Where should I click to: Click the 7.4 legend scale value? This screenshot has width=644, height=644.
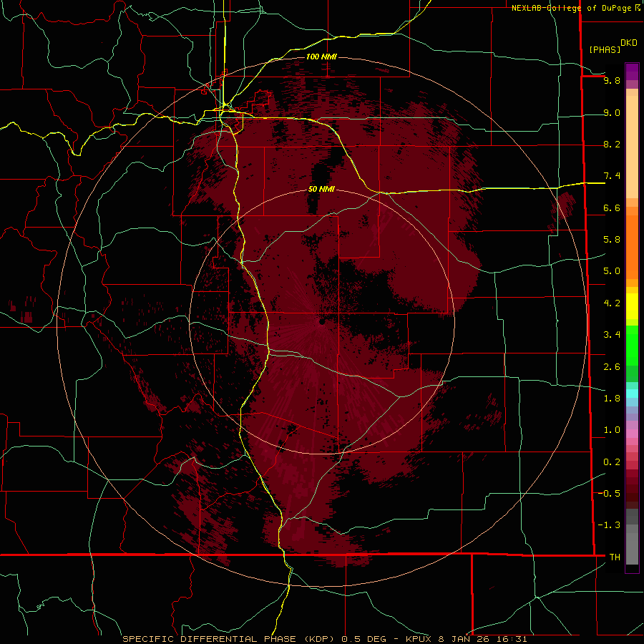(x=612, y=176)
